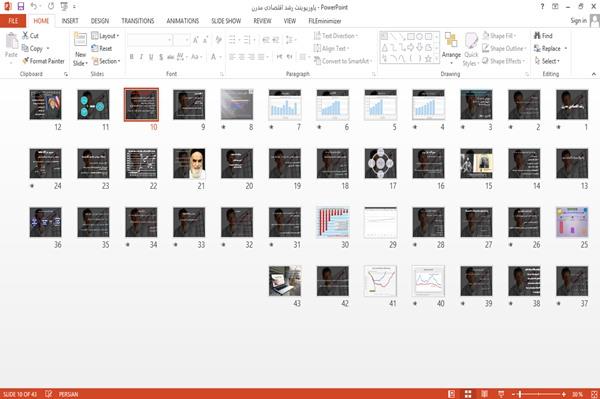This screenshot has width=600, height=399.
Task: Open the Align Text dropdown
Action: point(331,48)
